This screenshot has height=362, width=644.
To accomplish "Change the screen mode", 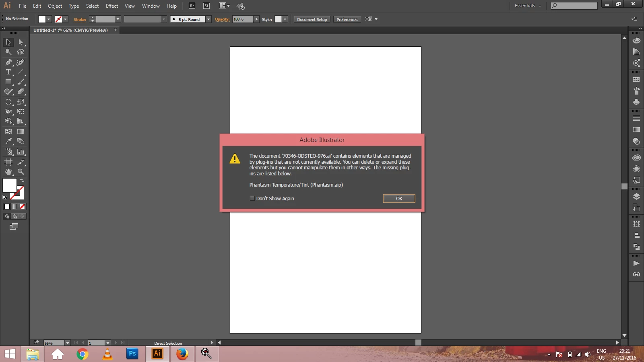I will pyautogui.click(x=14, y=227).
